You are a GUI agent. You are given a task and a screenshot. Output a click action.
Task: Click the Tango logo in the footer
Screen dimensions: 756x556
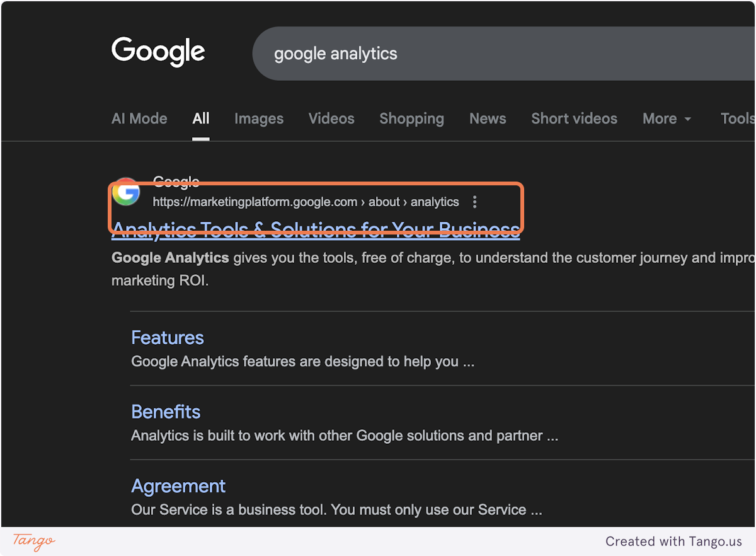pos(31,542)
